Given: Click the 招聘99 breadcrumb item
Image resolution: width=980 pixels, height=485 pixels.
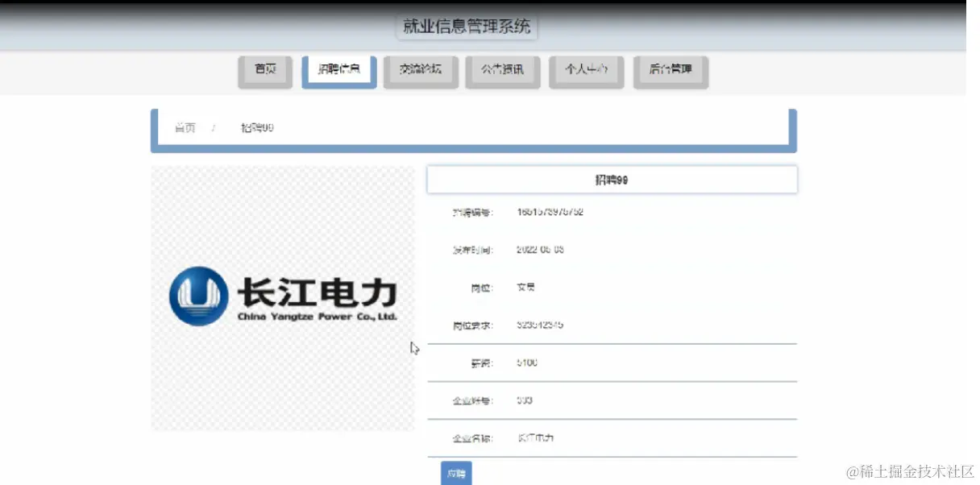Looking at the screenshot, I should click(257, 128).
